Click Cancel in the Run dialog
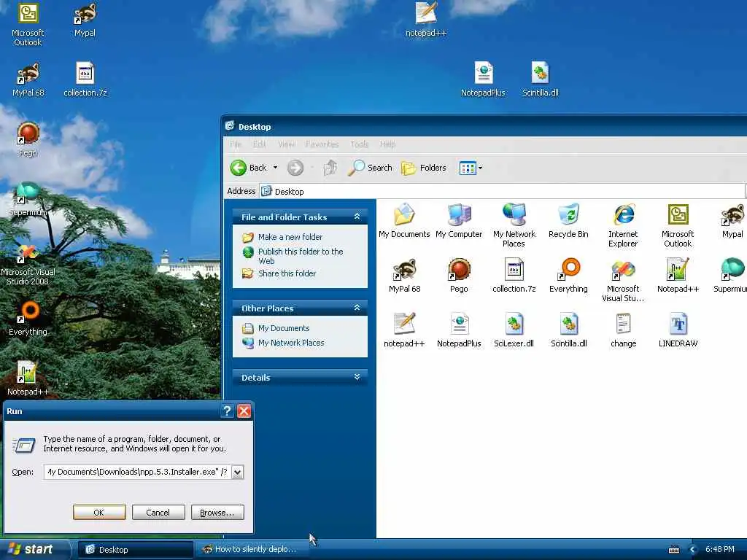 [x=158, y=513]
